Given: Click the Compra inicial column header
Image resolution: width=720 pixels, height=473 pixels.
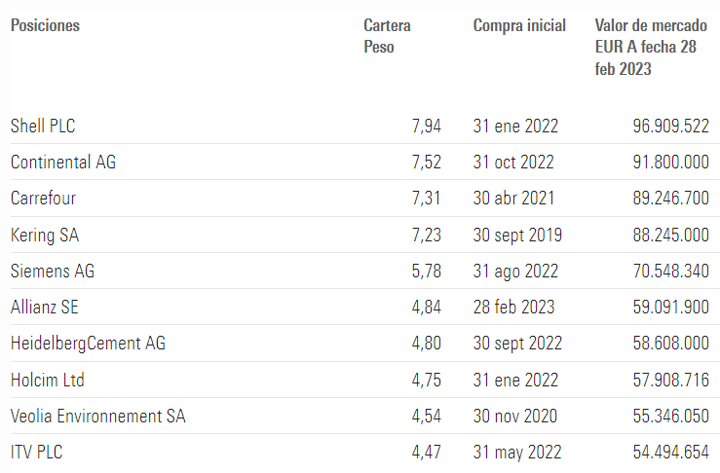Looking at the screenshot, I should (519, 26).
